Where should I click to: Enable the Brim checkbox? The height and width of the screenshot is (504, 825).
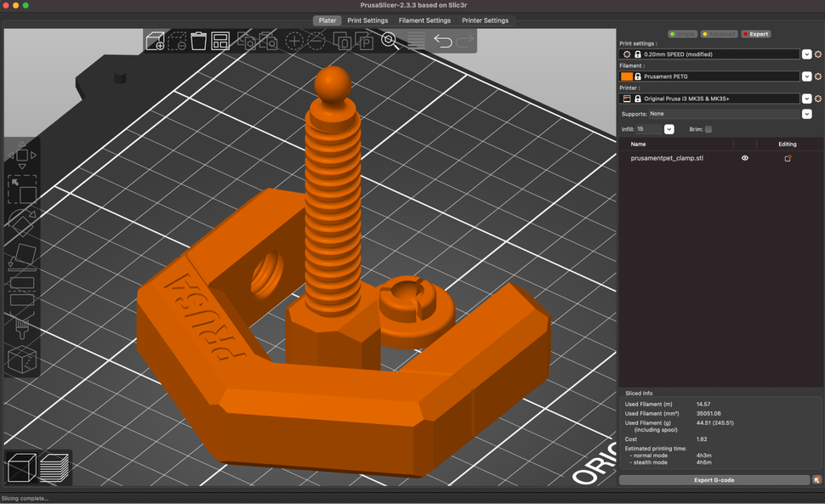[x=710, y=128]
